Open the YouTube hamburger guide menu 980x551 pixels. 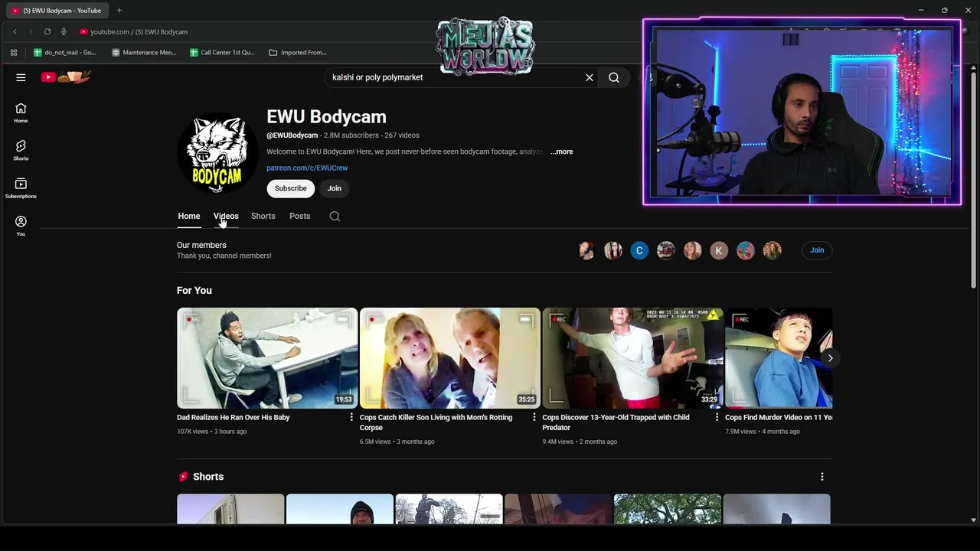[x=21, y=77]
